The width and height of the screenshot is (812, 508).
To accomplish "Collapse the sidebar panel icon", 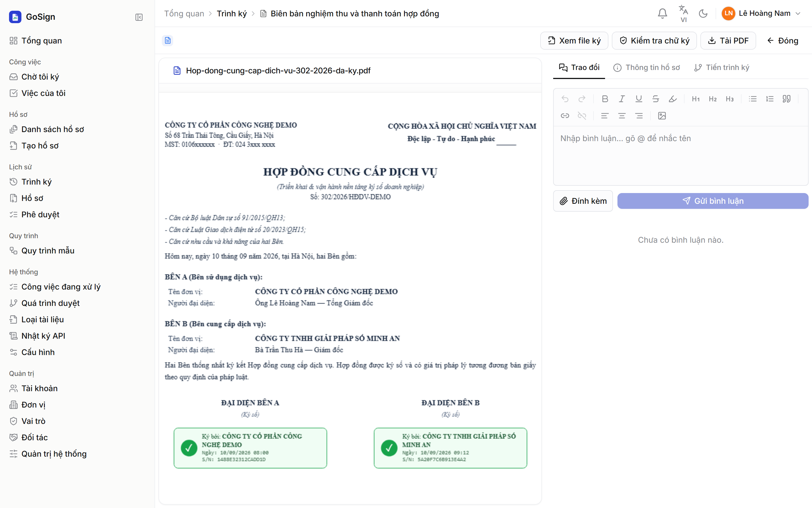I will pyautogui.click(x=139, y=17).
